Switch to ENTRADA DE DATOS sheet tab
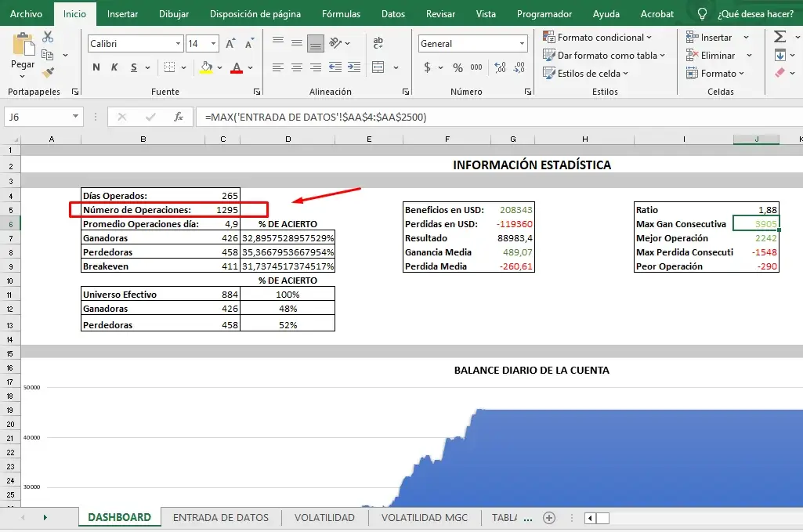Viewport: 803px width, 532px height. click(220, 517)
